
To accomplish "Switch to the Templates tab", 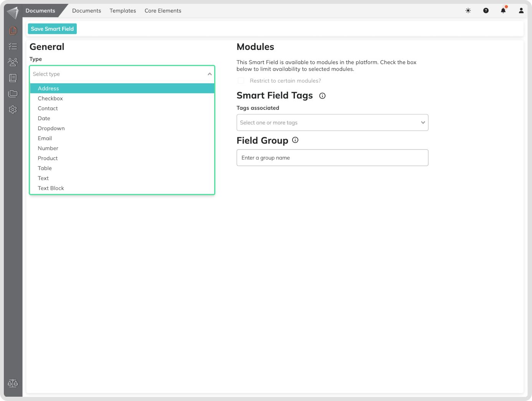I will (123, 11).
